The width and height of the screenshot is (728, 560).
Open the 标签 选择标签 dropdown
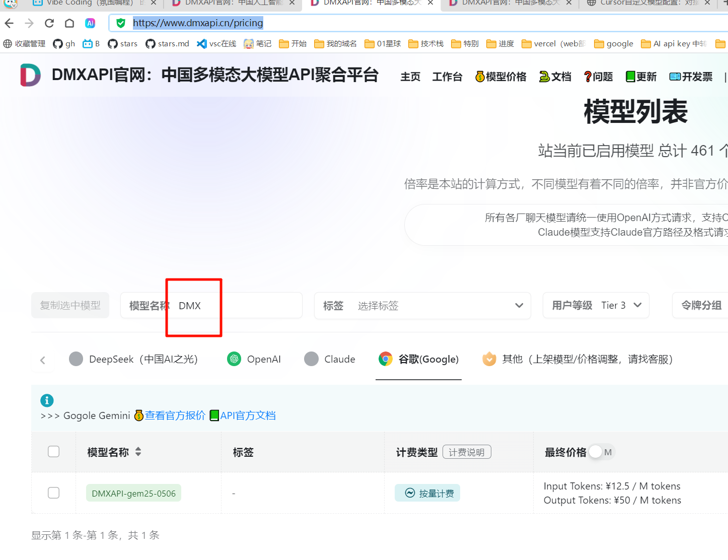pyautogui.click(x=422, y=305)
